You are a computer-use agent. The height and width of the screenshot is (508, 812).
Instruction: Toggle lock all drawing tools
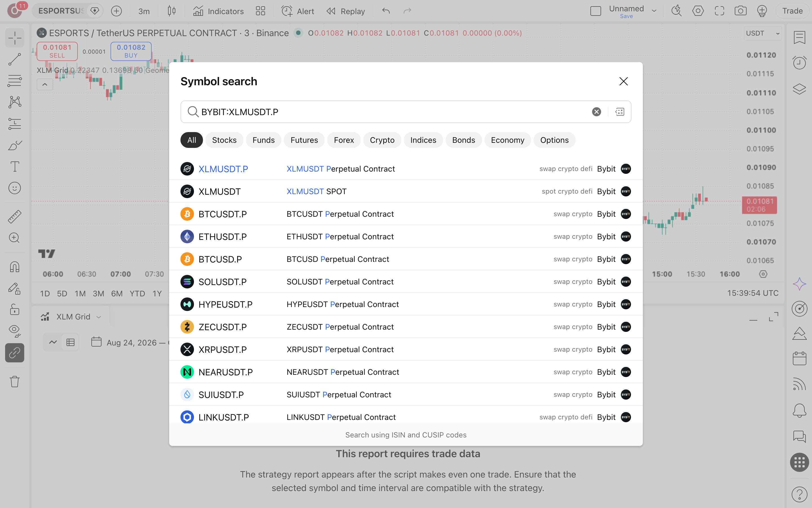point(14,310)
